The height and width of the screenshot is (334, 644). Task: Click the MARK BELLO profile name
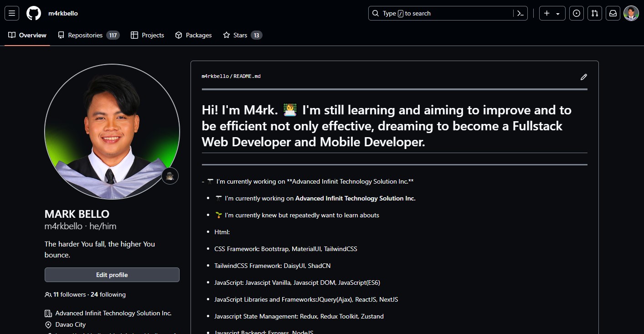click(77, 214)
